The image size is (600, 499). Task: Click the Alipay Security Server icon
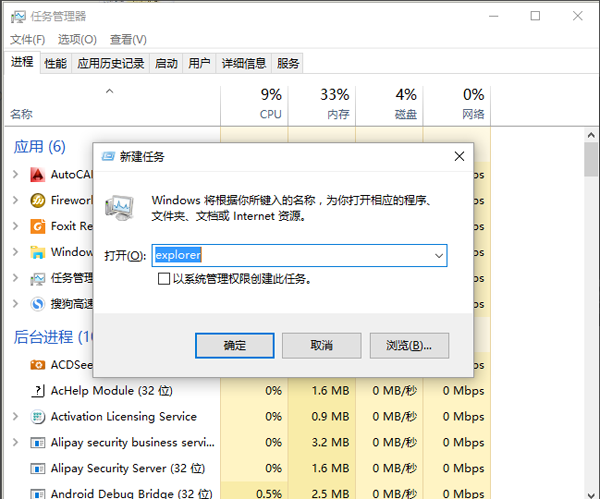(38, 468)
